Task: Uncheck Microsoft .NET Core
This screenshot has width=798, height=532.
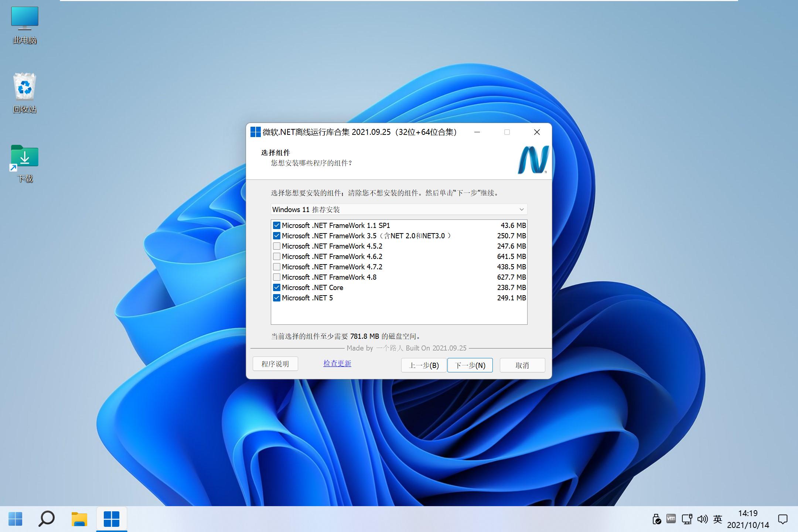Action: pos(277,287)
